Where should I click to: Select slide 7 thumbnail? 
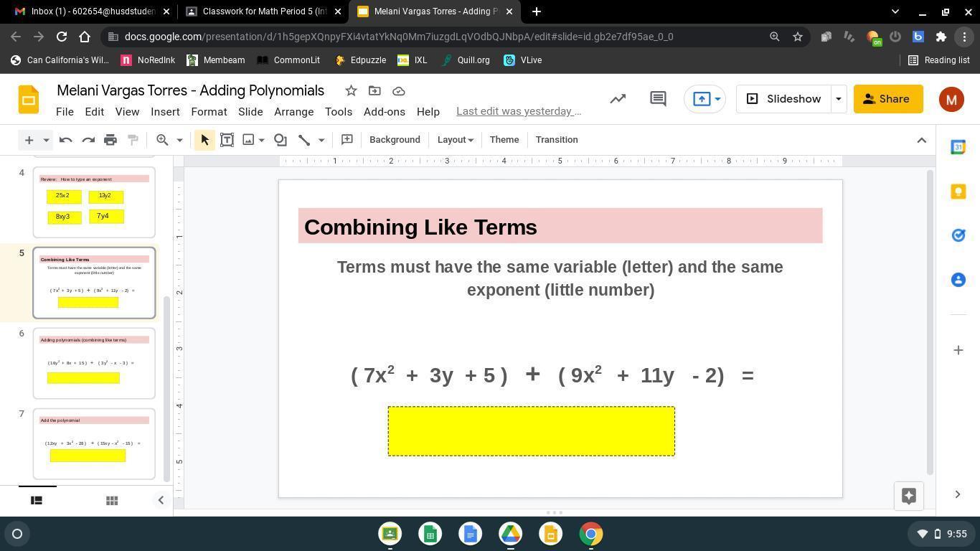click(x=94, y=443)
